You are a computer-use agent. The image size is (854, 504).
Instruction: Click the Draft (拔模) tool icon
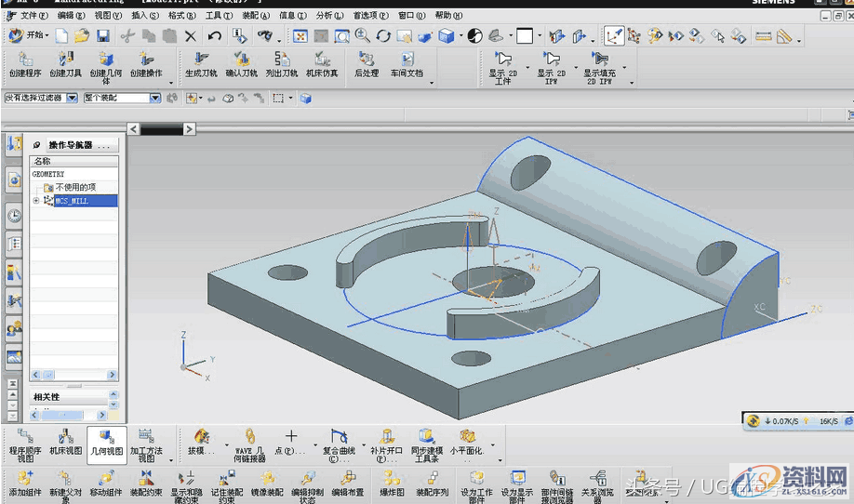tap(200, 437)
